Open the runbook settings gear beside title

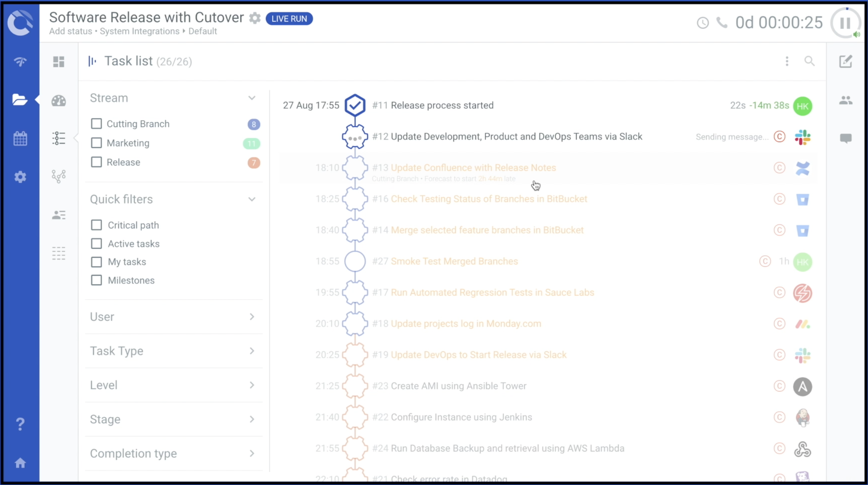[255, 18]
